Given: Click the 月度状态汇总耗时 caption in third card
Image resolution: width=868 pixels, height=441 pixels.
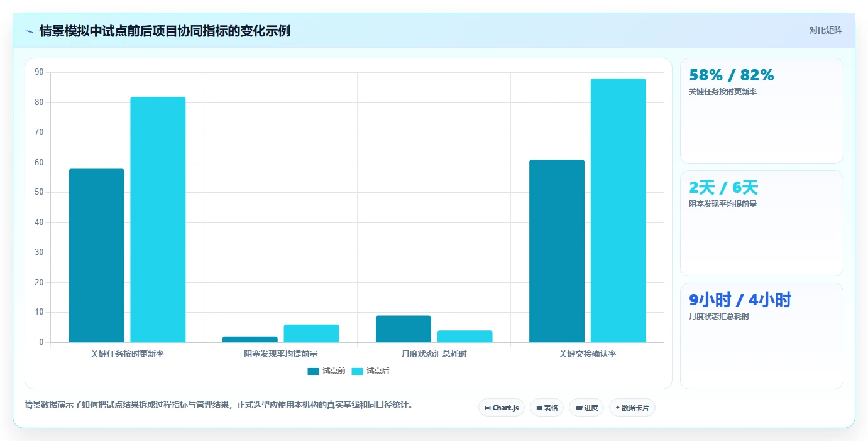Looking at the screenshot, I should click(719, 317).
